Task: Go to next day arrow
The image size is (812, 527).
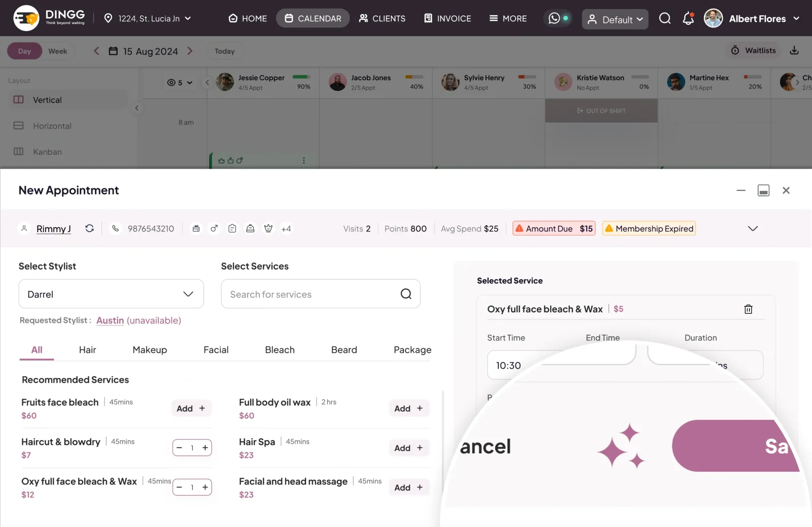Action: [190, 51]
